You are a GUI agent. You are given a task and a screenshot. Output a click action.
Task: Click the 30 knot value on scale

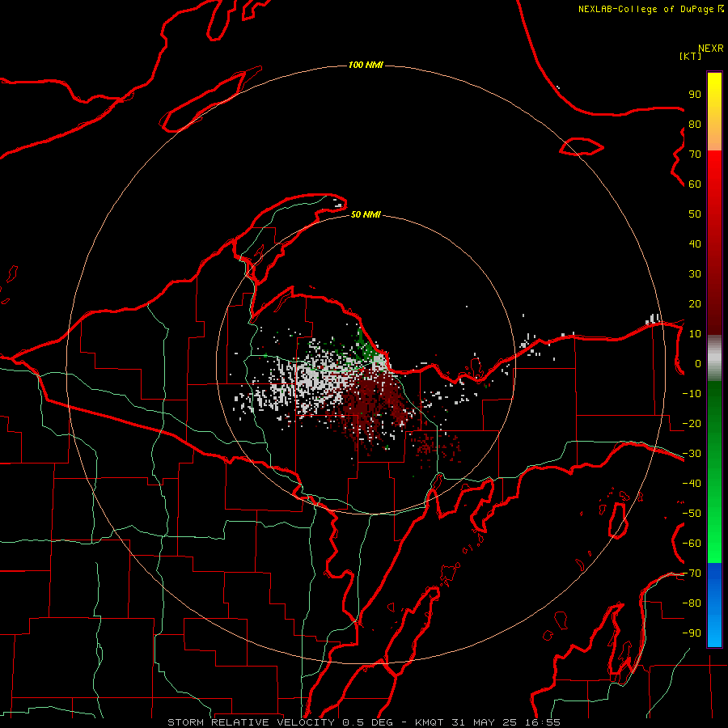tap(695, 274)
